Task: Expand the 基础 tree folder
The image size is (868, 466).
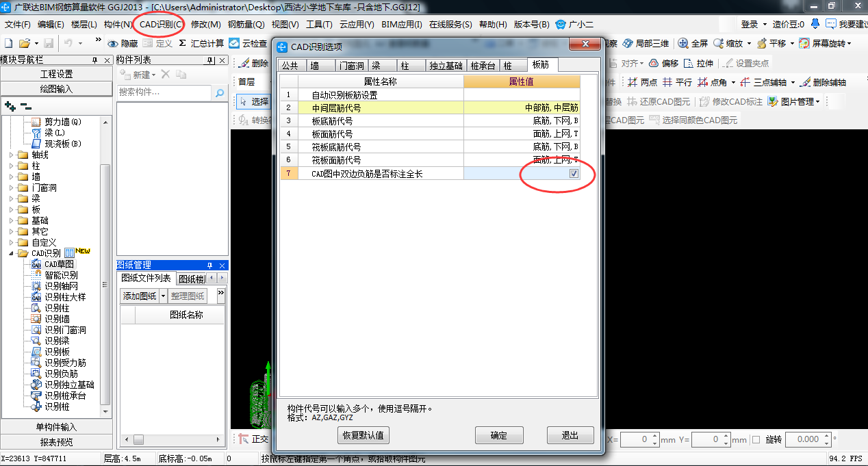Action: [12, 220]
